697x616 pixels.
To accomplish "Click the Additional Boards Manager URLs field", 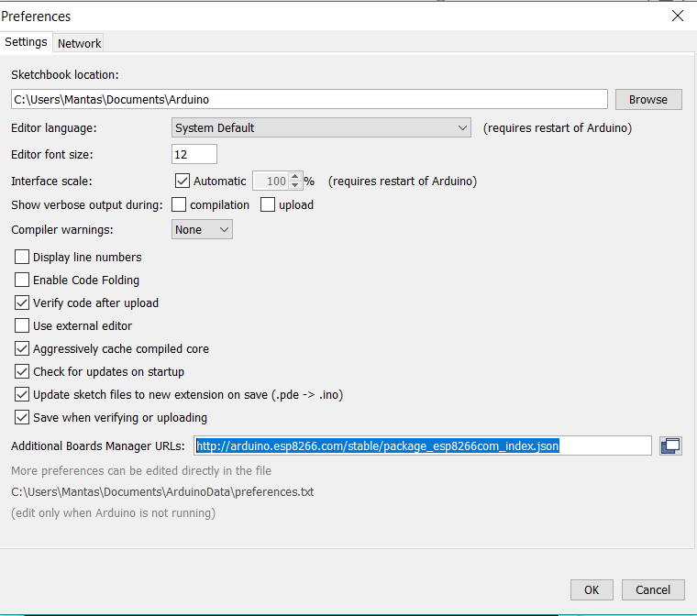I will [x=423, y=445].
